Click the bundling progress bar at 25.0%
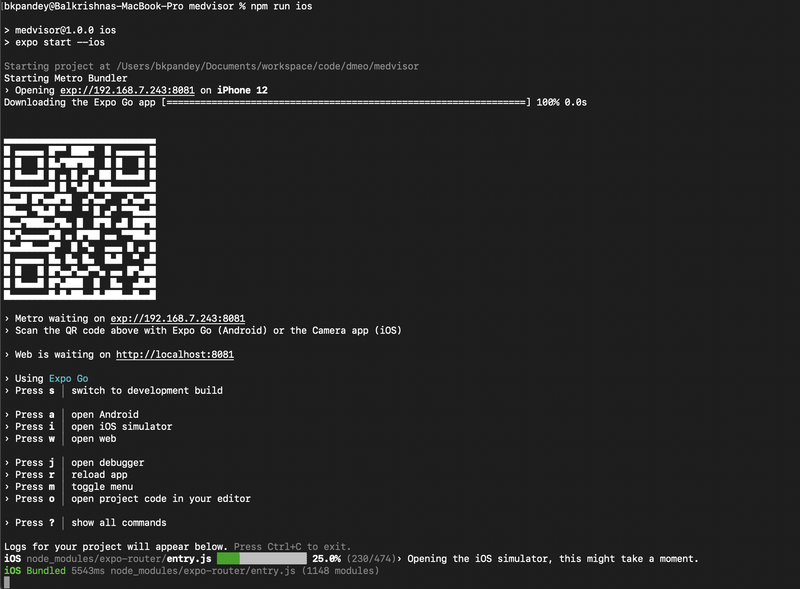Screen dimensions: 800x589 pos(262,558)
